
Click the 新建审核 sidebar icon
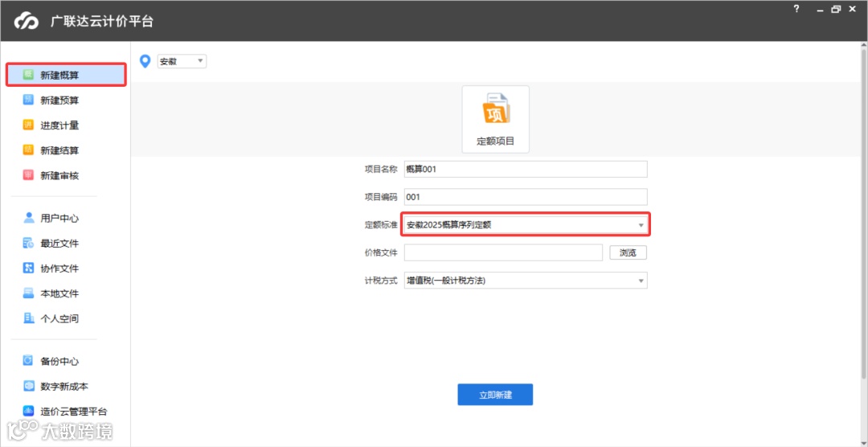point(28,175)
